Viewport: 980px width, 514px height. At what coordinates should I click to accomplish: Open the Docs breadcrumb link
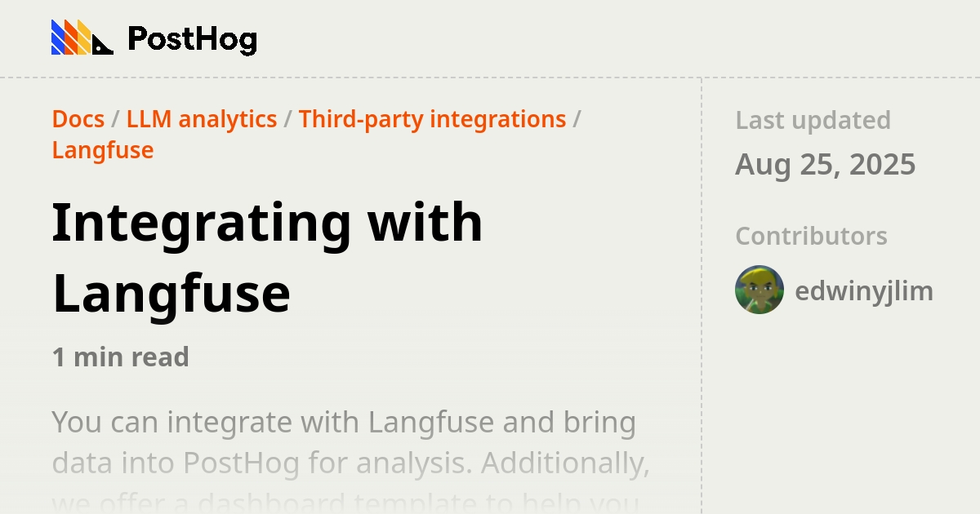tap(78, 119)
